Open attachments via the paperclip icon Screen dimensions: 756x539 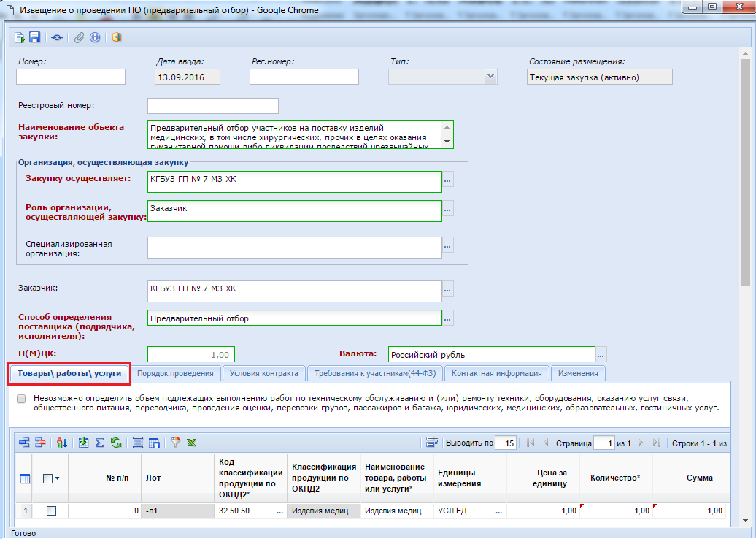coord(79,37)
